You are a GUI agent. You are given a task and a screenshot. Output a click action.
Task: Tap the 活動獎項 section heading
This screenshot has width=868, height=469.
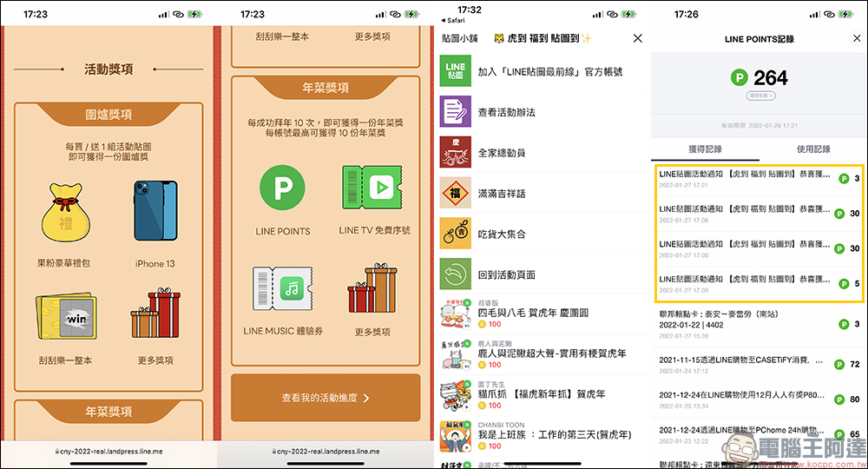108,69
